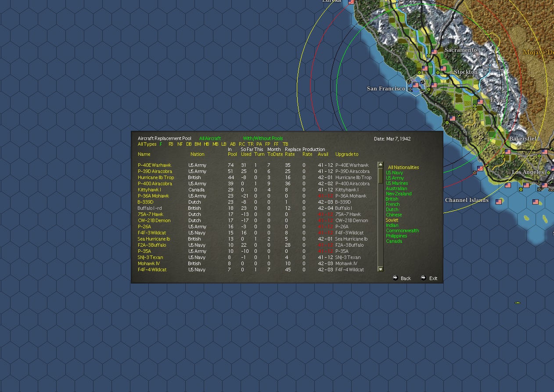Screen dimensions: 554x392
Task: Open P-40E Warhawk in Name column
Action: point(155,165)
